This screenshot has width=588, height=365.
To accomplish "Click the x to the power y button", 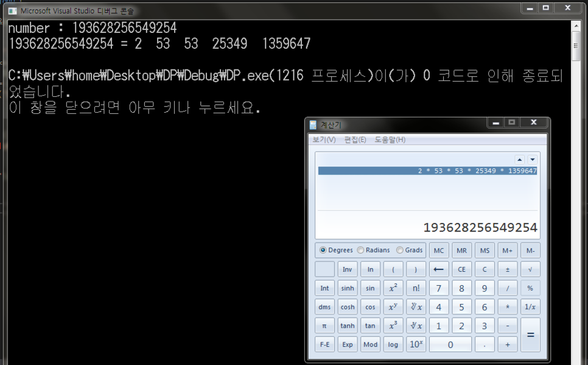I will pos(393,307).
